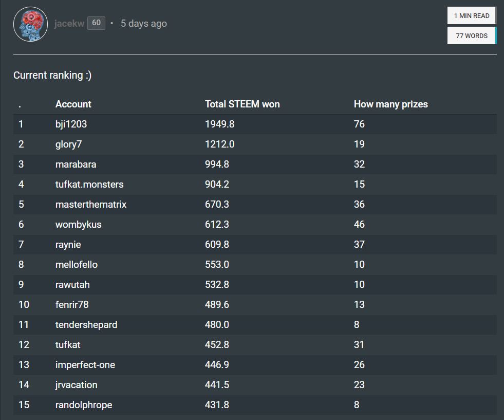
Task: Click the How many prizes column header
Action: click(x=390, y=104)
